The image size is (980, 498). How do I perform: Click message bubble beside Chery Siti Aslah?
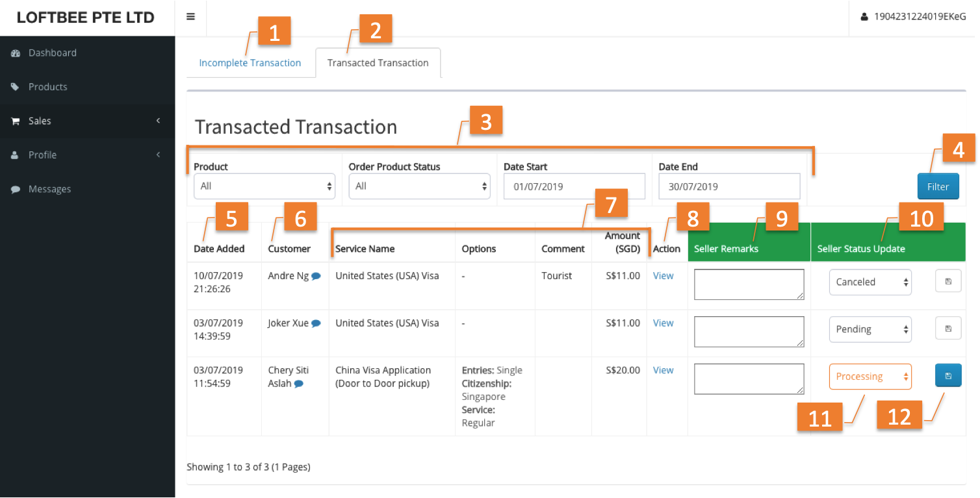[x=299, y=384]
